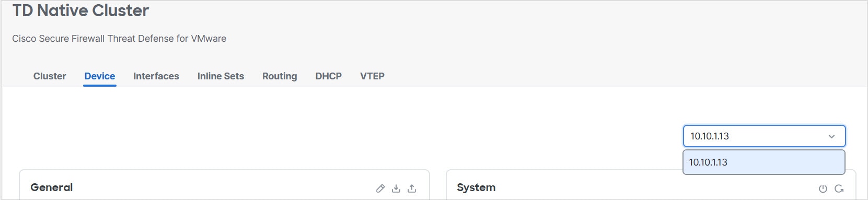
Task: Switch to the DHCP tab
Action: click(x=329, y=76)
